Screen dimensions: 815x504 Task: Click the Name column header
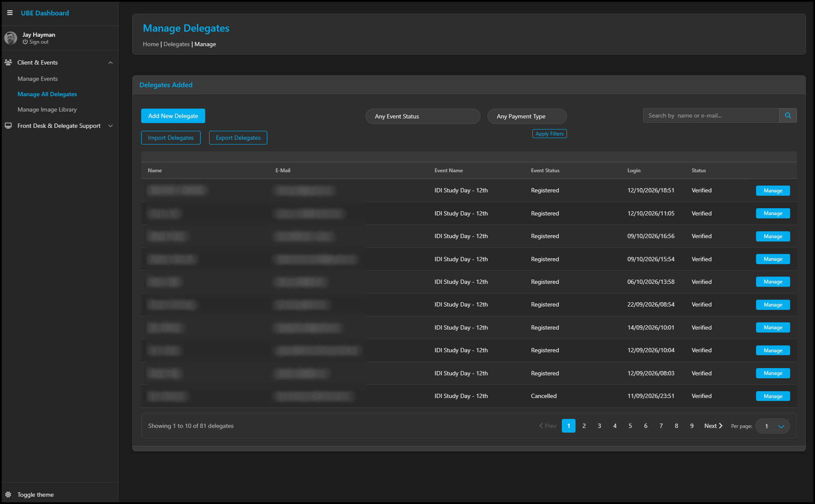pyautogui.click(x=155, y=171)
